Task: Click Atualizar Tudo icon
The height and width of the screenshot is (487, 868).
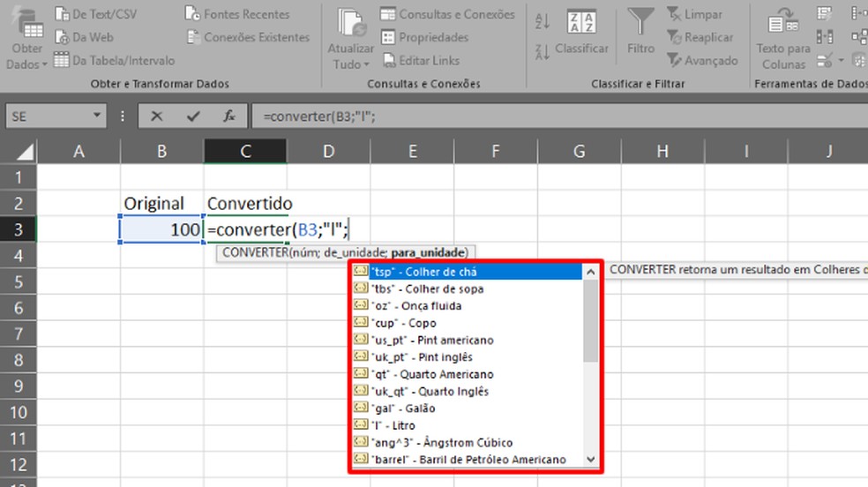Action: click(351, 25)
